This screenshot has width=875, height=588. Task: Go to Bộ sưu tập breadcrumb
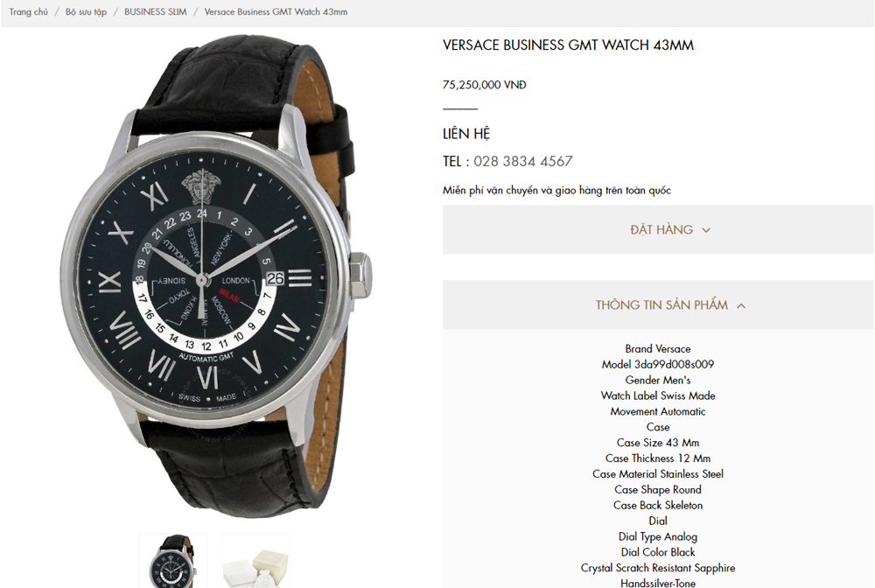(86, 11)
